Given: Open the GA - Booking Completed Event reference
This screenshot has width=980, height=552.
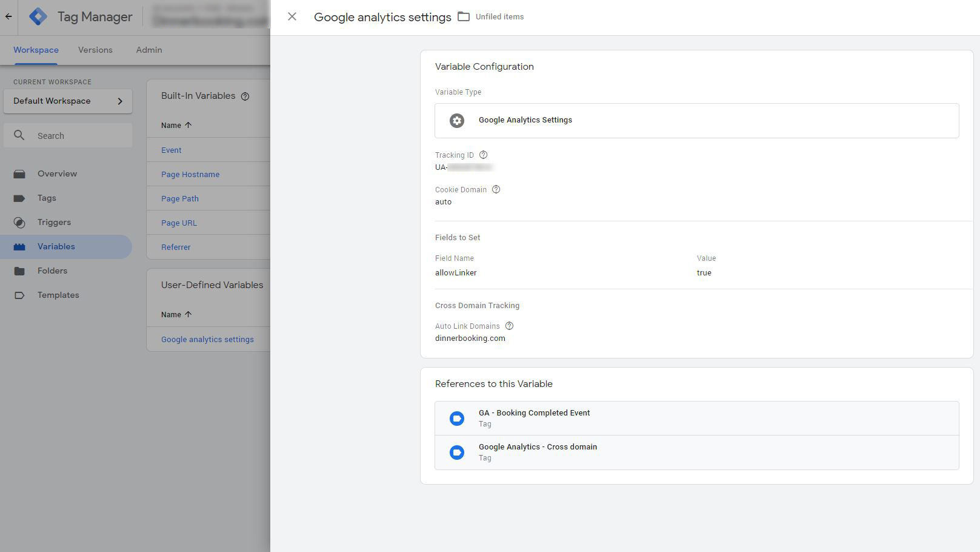Looking at the screenshot, I should tap(696, 419).
